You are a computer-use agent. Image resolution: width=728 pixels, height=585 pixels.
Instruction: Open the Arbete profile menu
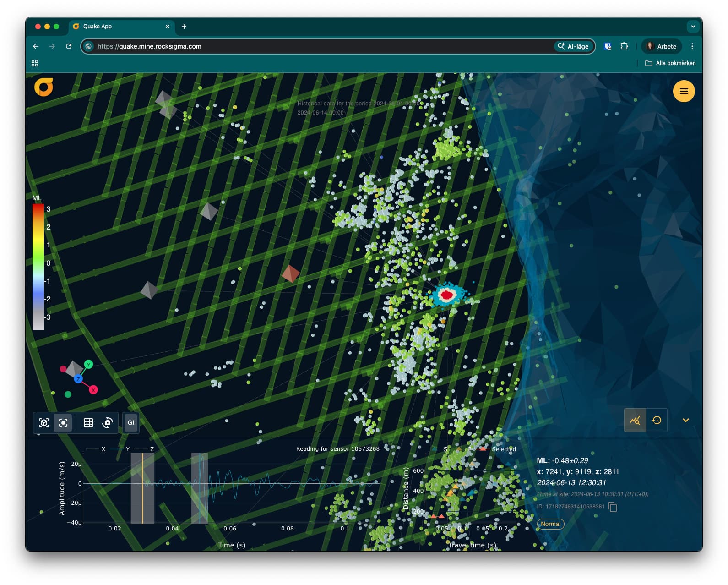(x=662, y=46)
